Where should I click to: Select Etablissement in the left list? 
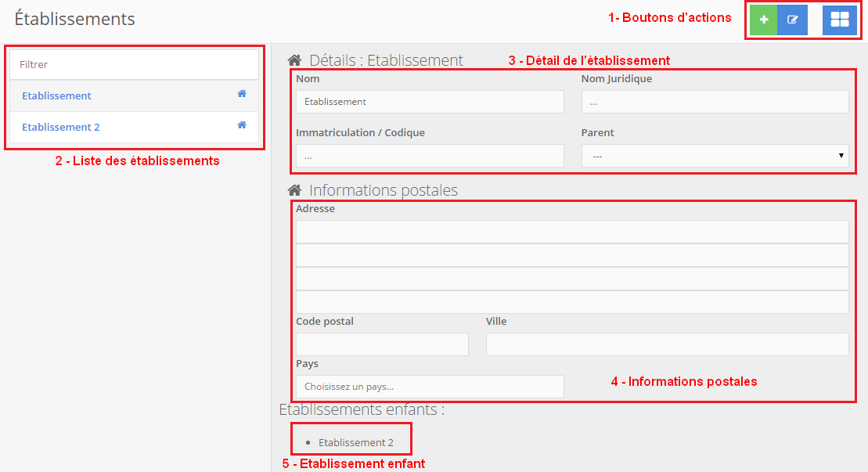[56, 95]
